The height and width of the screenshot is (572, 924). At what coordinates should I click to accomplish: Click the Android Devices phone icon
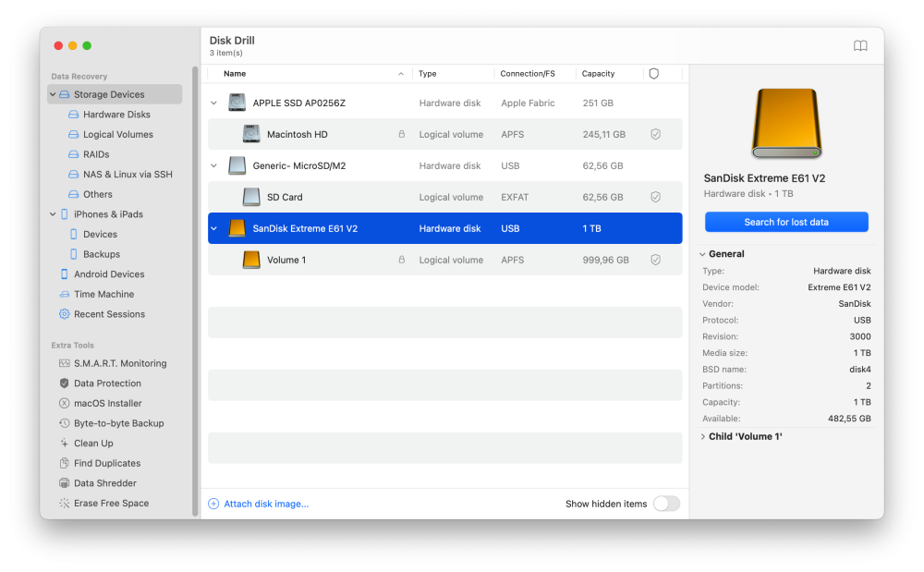pos(65,274)
